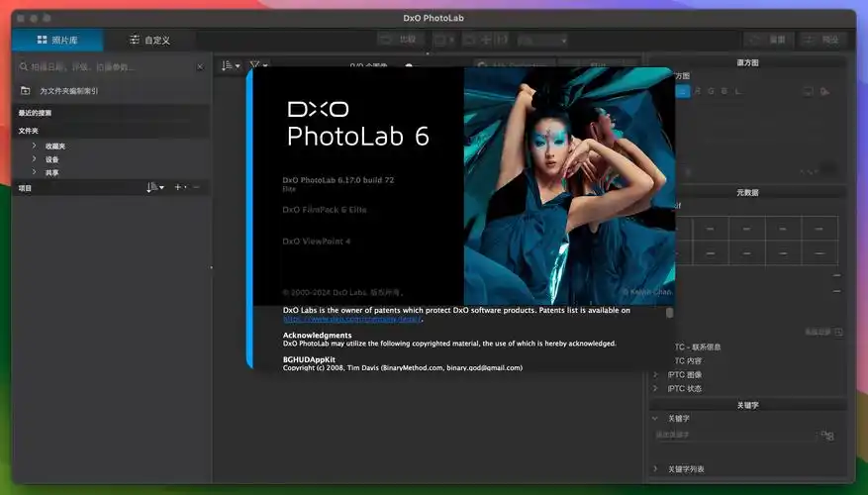Open the image browser sort order dropdown
Viewport: 868px width, 495px height.
tap(230, 66)
